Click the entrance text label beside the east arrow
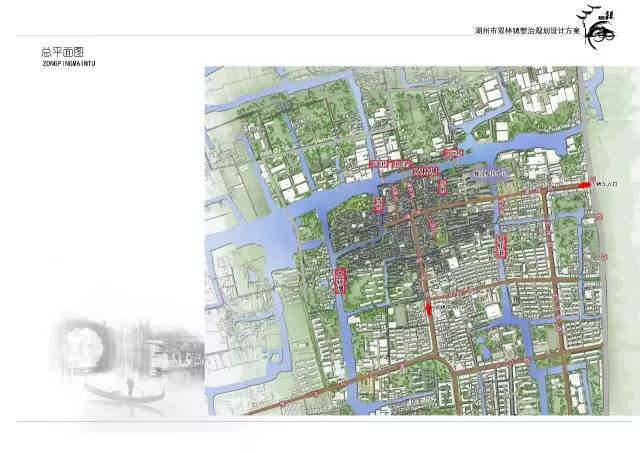The width and height of the screenshot is (640, 453). pyautogui.click(x=607, y=184)
